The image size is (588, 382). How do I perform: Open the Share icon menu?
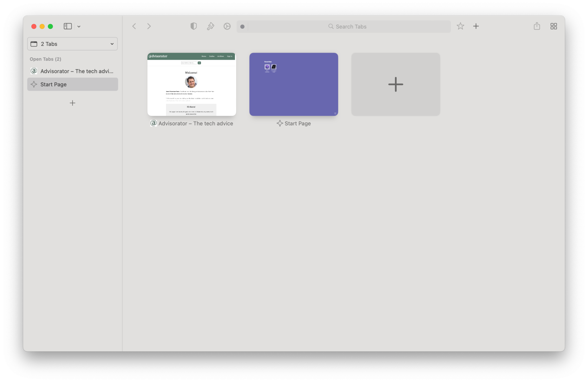coord(537,26)
